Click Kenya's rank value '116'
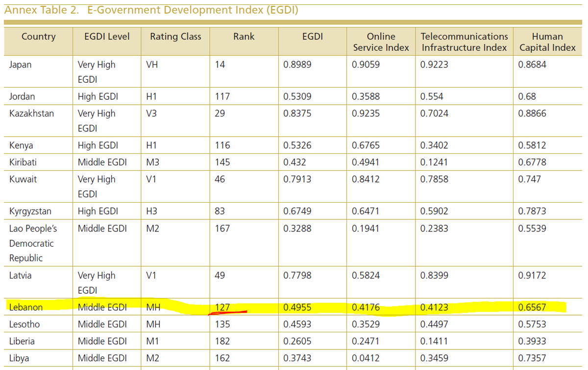588x370 pixels. pos(222,145)
